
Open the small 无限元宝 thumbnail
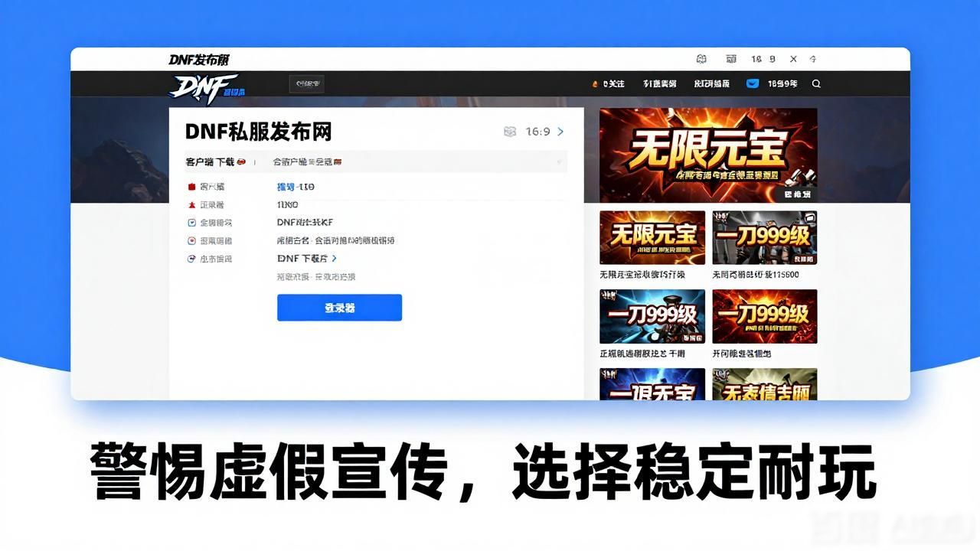(652, 238)
